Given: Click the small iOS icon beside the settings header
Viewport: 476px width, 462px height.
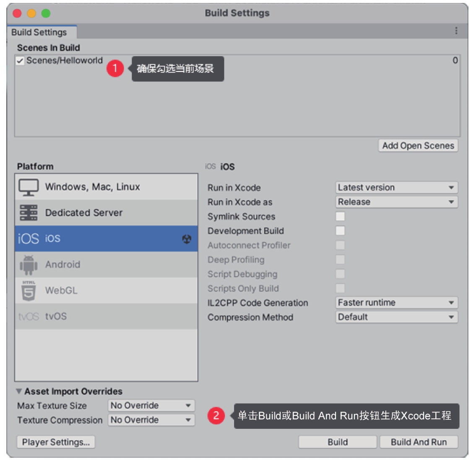Looking at the screenshot, I should (210, 167).
